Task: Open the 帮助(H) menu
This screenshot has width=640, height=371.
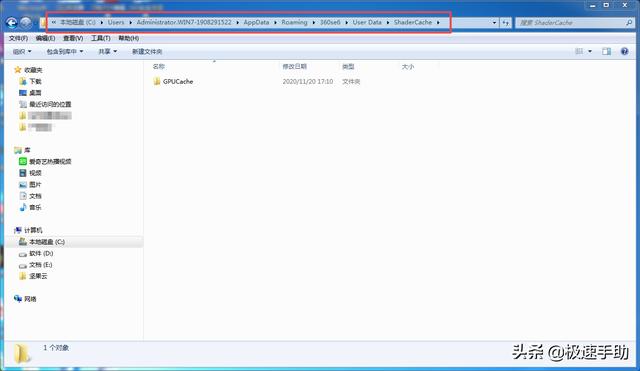Action: pos(129,38)
